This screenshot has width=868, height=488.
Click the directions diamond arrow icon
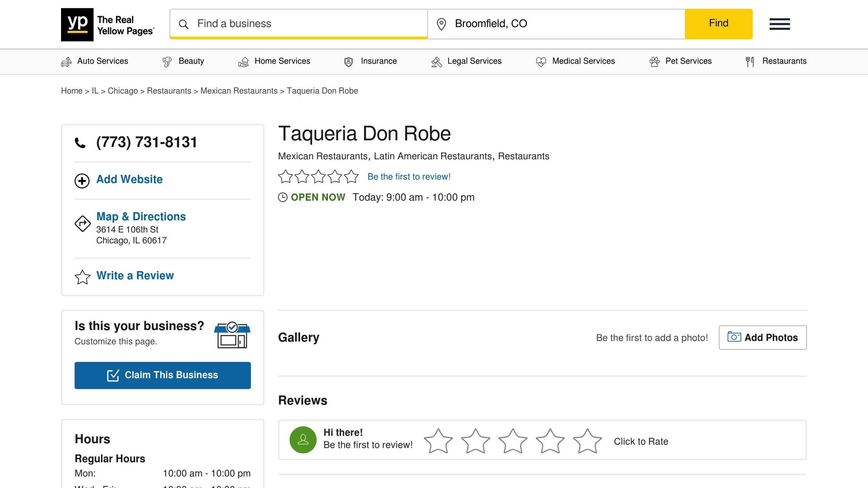click(83, 224)
